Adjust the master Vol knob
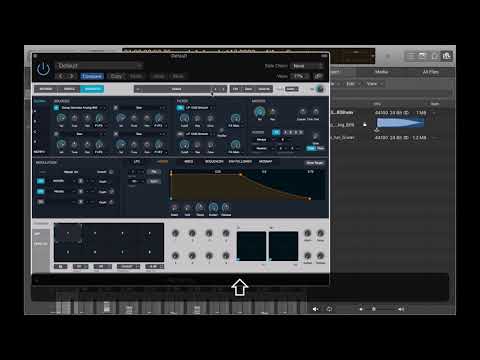 pyautogui.click(x=260, y=112)
